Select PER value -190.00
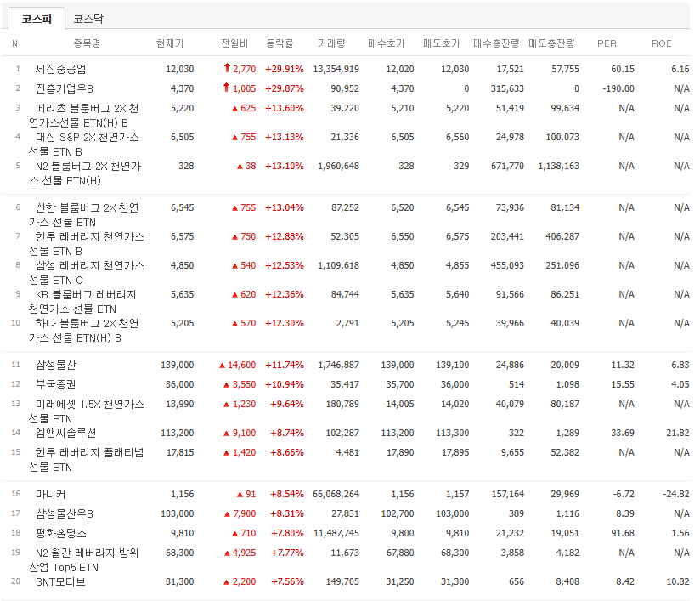 [x=618, y=88]
